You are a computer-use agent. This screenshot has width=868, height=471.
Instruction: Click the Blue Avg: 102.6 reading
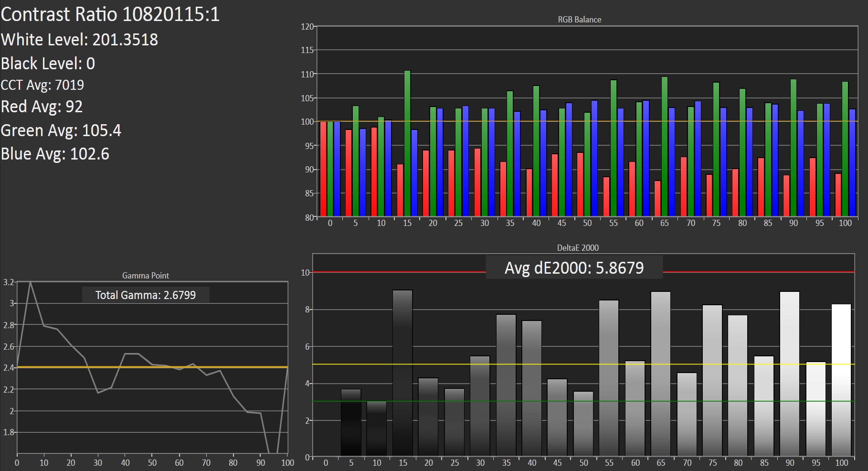(x=55, y=154)
